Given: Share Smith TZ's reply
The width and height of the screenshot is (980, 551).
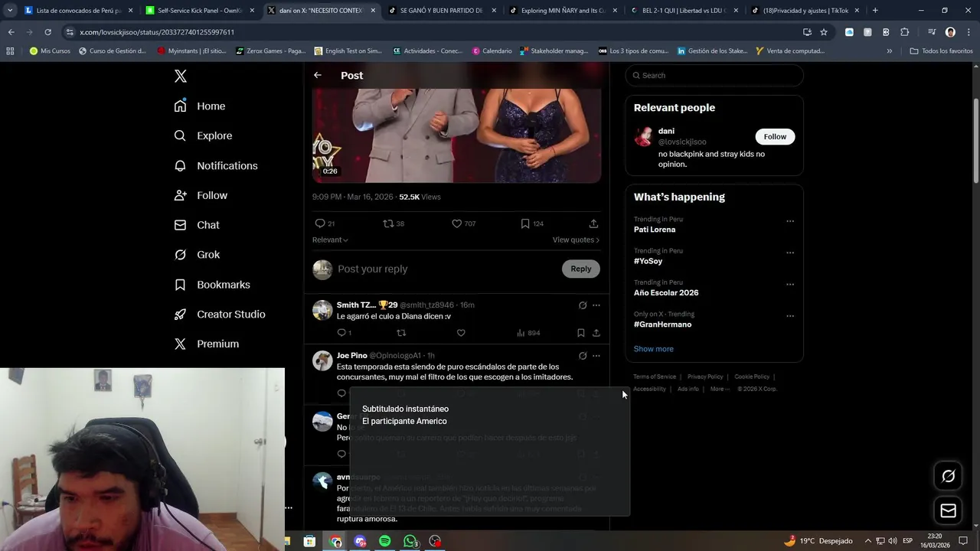Looking at the screenshot, I should (596, 333).
